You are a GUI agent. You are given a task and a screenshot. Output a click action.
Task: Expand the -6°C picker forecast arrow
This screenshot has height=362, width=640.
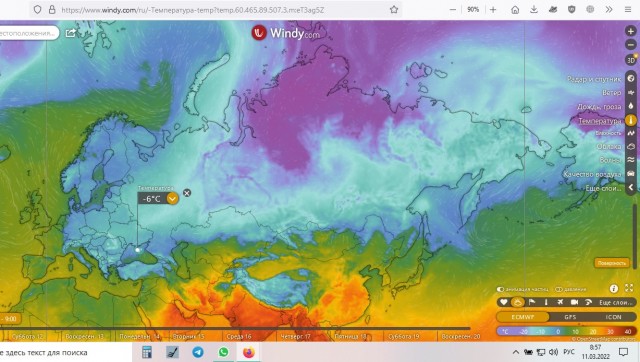[x=172, y=199]
